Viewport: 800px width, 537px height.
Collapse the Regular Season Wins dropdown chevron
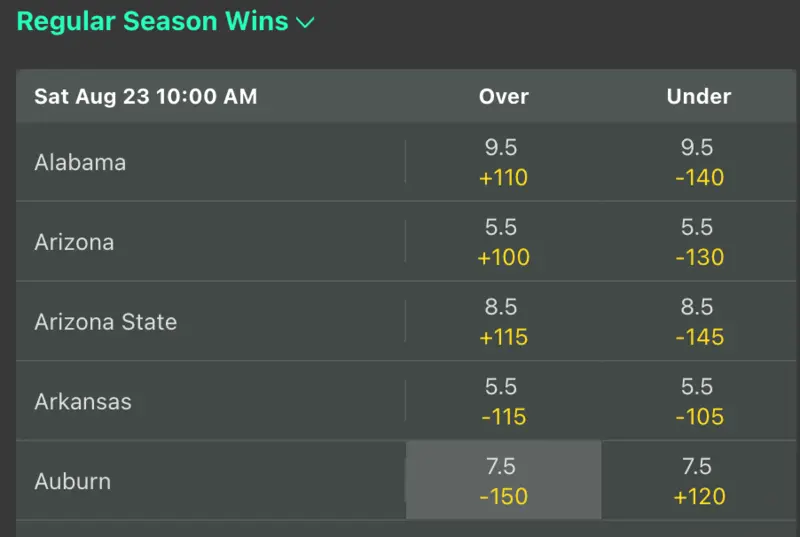(305, 22)
